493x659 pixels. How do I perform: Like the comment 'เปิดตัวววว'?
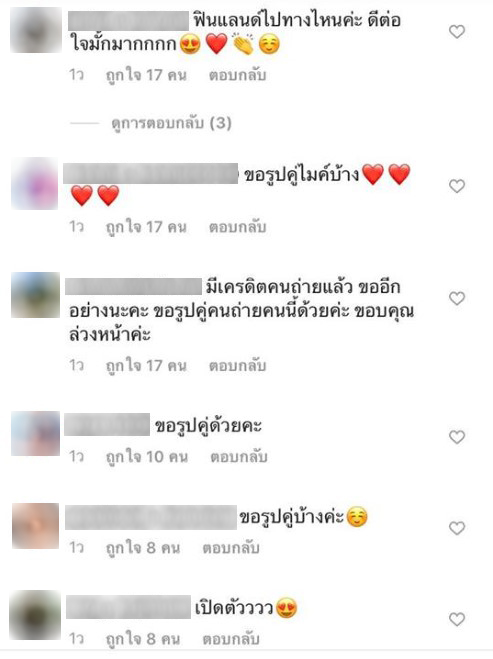click(457, 619)
